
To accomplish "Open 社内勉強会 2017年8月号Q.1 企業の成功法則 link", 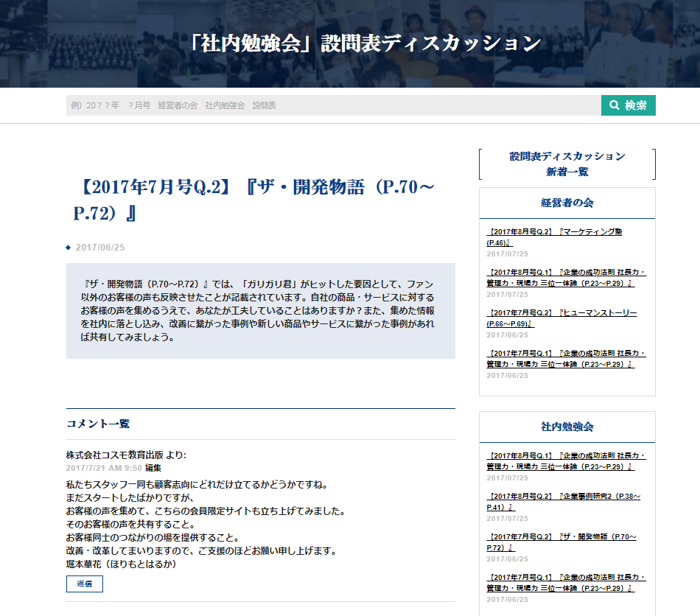I will pos(566,461).
